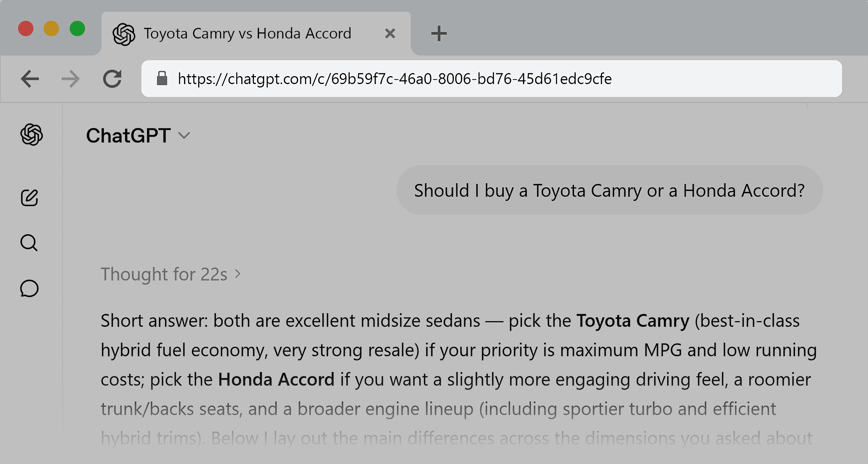The image size is (868, 464).
Task: Start a new chat with compose icon
Action: click(x=30, y=198)
